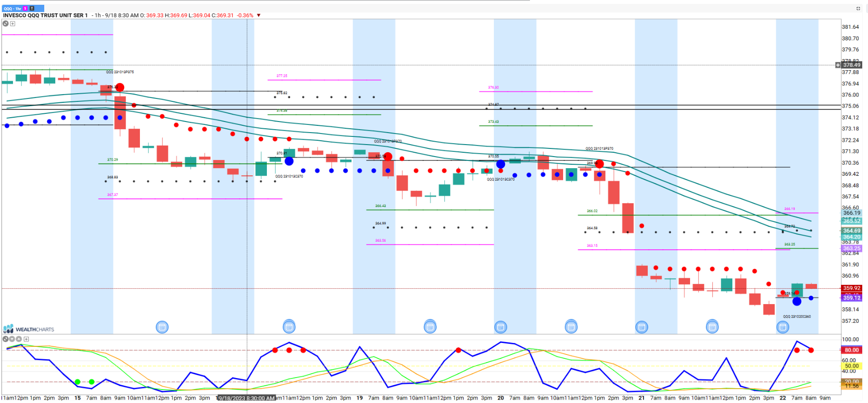Expand oscillator pane with its plus icon
Image resolution: width=868 pixels, height=403 pixels.
(x=26, y=339)
